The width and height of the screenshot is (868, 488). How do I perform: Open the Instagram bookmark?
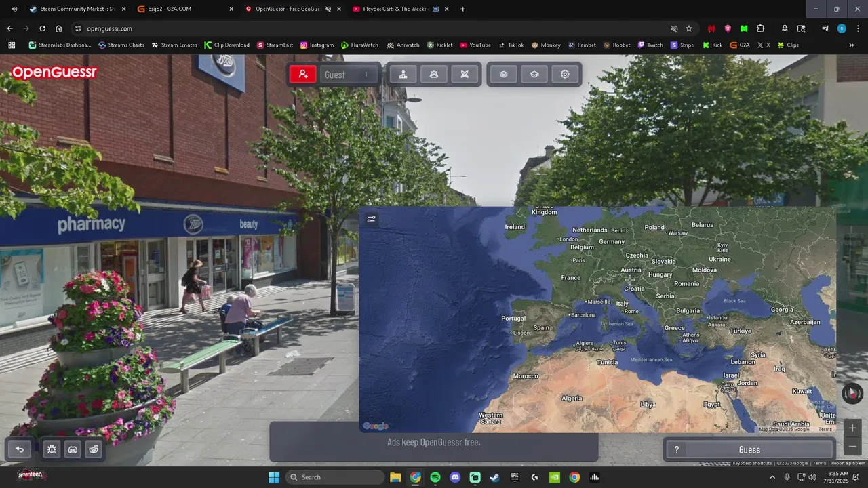(317, 45)
